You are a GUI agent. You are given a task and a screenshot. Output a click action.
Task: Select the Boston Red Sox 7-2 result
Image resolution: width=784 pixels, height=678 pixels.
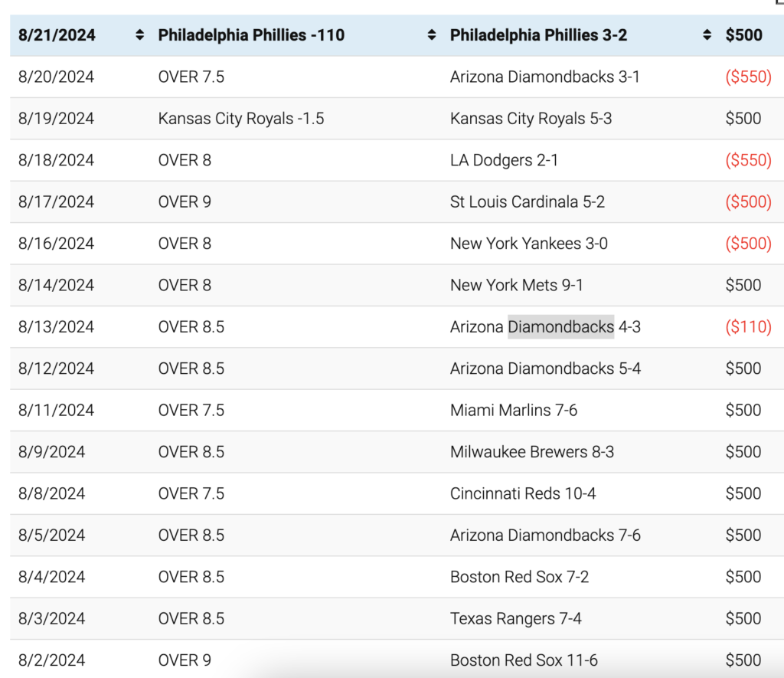[x=519, y=577]
